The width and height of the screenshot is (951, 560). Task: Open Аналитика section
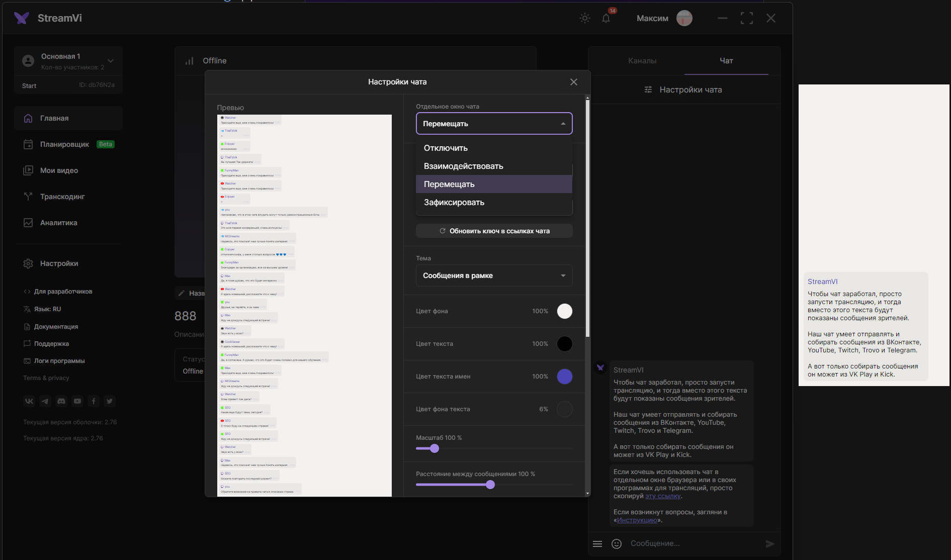click(x=68, y=223)
